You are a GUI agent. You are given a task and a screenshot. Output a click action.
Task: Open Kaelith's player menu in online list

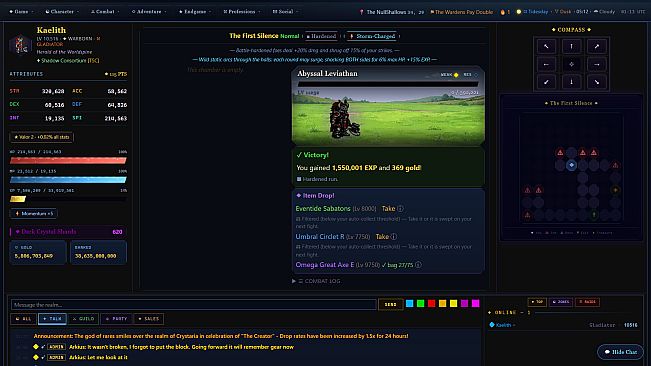coord(503,325)
